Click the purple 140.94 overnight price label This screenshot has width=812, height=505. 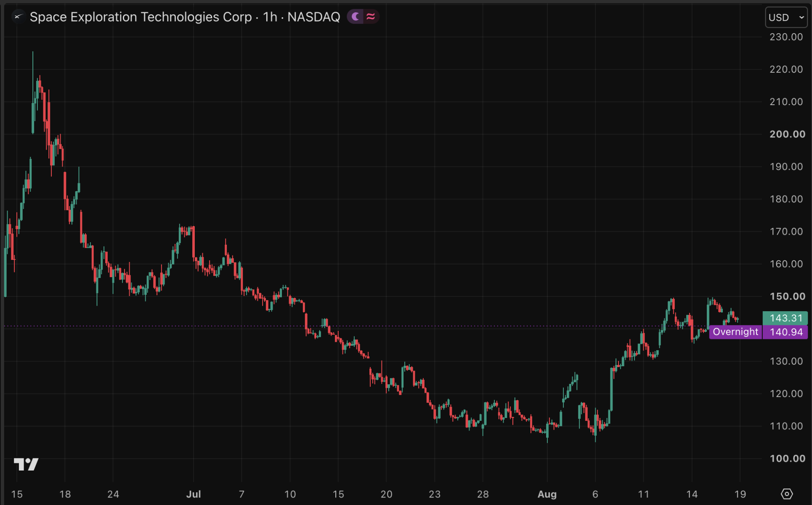tap(785, 332)
